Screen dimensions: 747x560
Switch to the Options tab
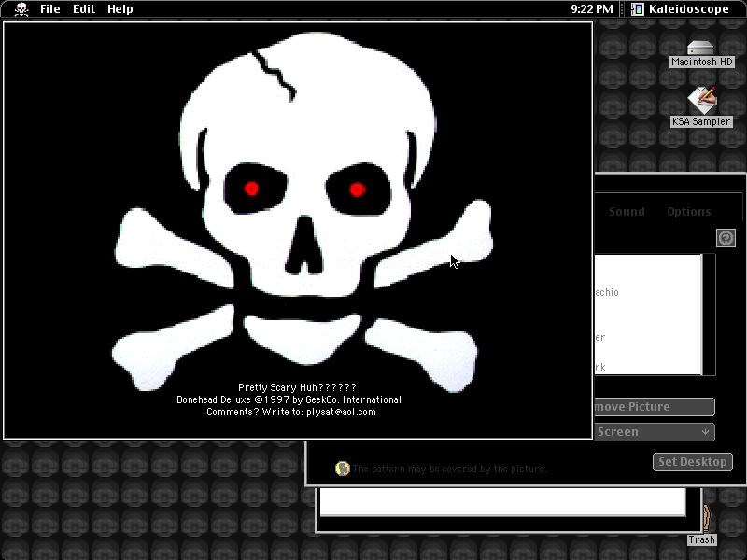click(x=688, y=212)
